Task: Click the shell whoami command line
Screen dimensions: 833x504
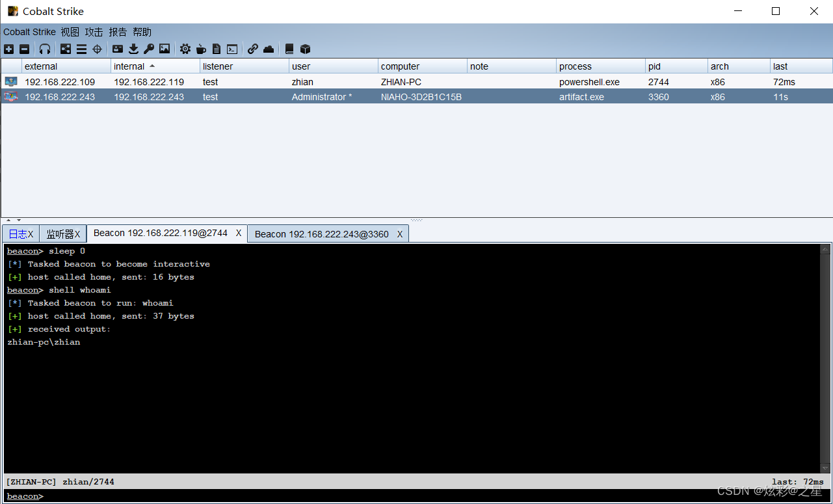Action: coord(59,290)
